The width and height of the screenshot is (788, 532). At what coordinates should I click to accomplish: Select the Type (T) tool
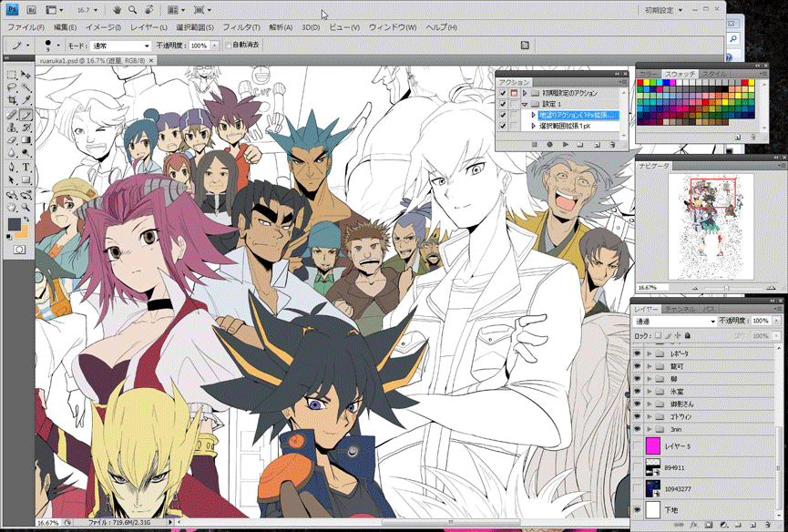tap(26, 167)
